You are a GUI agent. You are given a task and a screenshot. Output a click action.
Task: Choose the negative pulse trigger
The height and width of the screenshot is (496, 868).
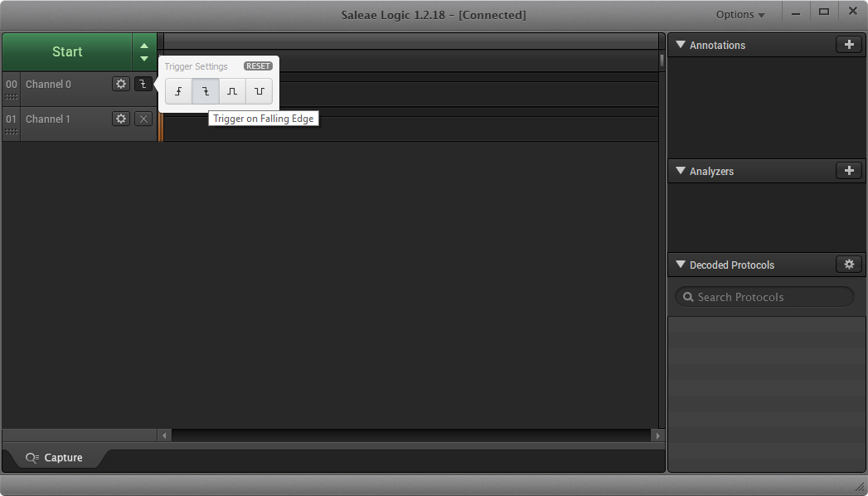tap(259, 91)
